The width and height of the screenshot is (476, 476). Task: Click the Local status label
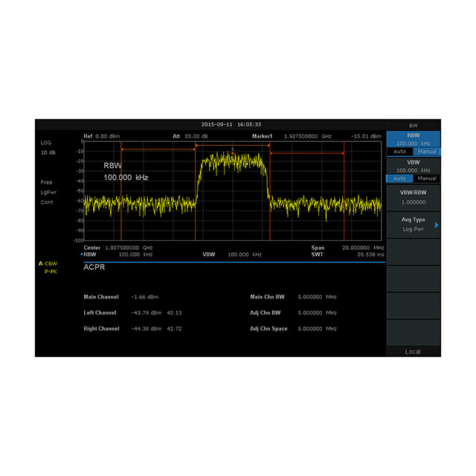click(413, 351)
